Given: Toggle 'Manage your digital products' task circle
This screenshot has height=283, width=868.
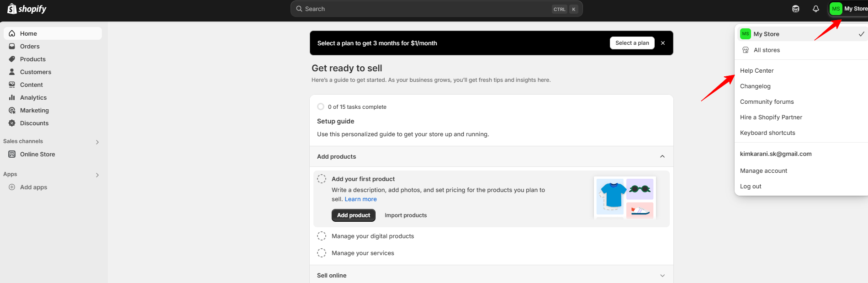Looking at the screenshot, I should (x=322, y=236).
